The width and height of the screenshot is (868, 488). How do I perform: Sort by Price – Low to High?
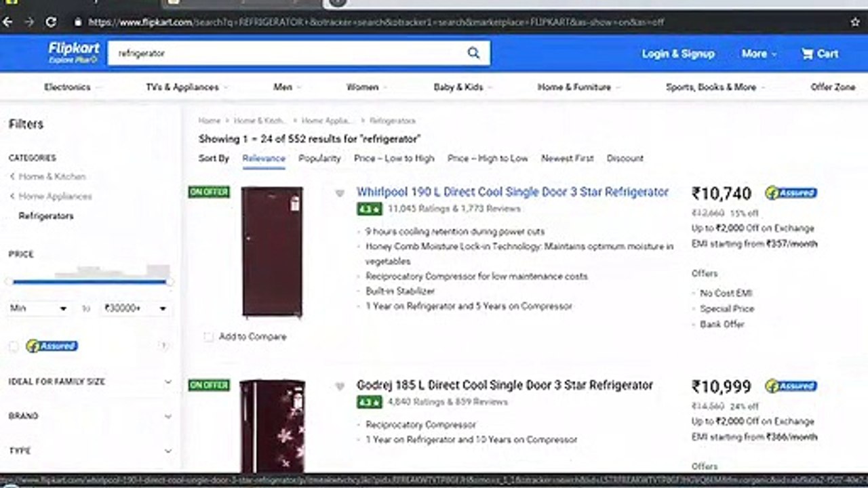(394, 158)
